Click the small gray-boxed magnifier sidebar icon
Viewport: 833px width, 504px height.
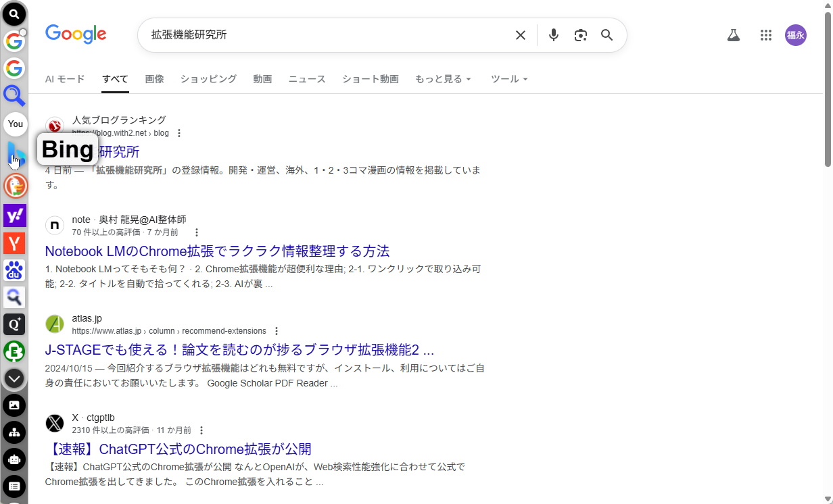click(14, 297)
